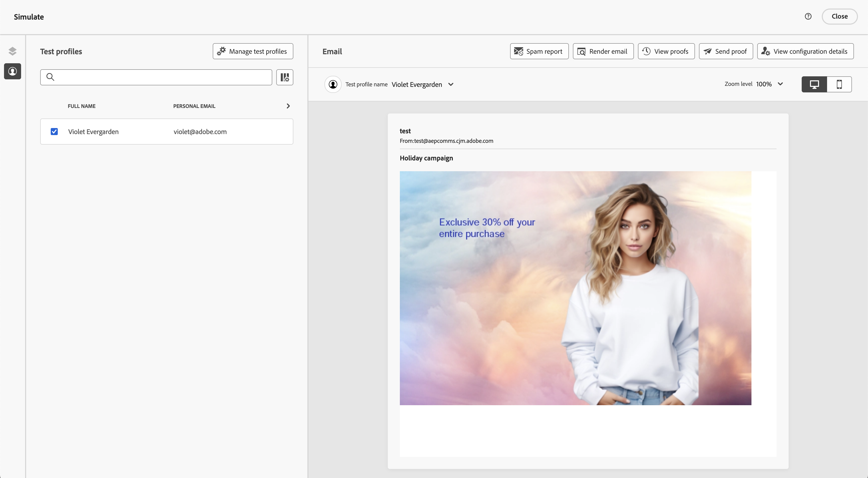This screenshot has height=478, width=868.
Task: Open Manage test profiles
Action: [253, 51]
